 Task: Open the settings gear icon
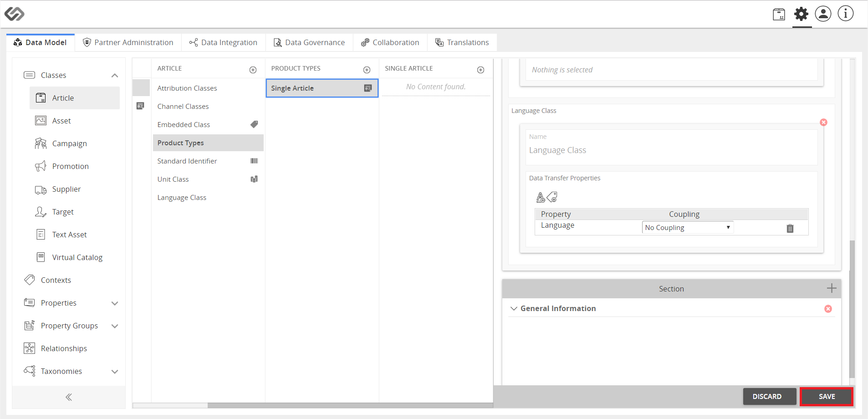(801, 14)
